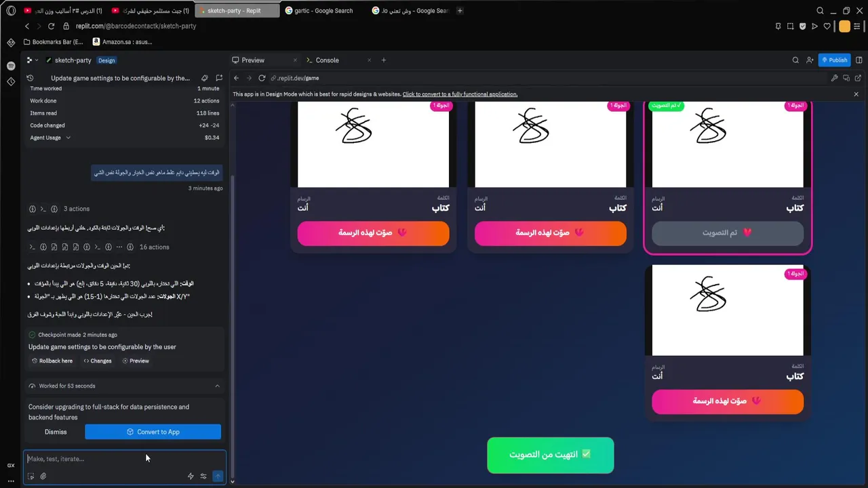Screen dimensions: 868x488
Task: Click the yellow profile avatar square
Action: pos(844,26)
